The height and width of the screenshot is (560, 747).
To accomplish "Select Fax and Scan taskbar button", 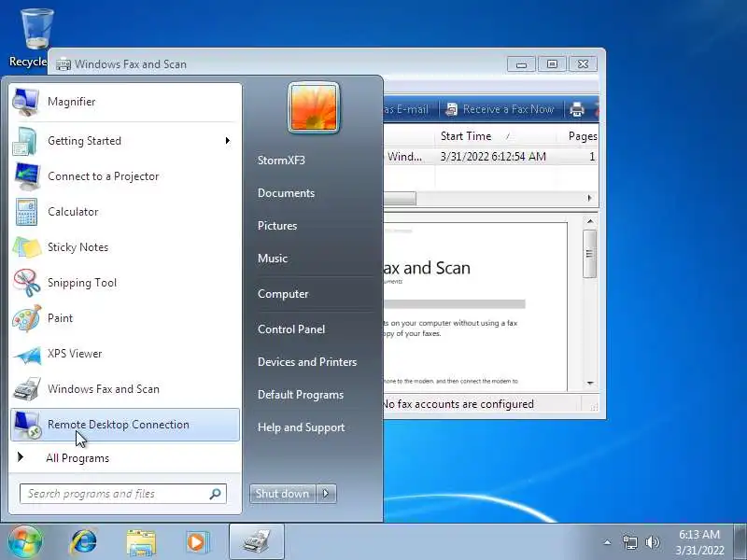I will pyautogui.click(x=257, y=541).
